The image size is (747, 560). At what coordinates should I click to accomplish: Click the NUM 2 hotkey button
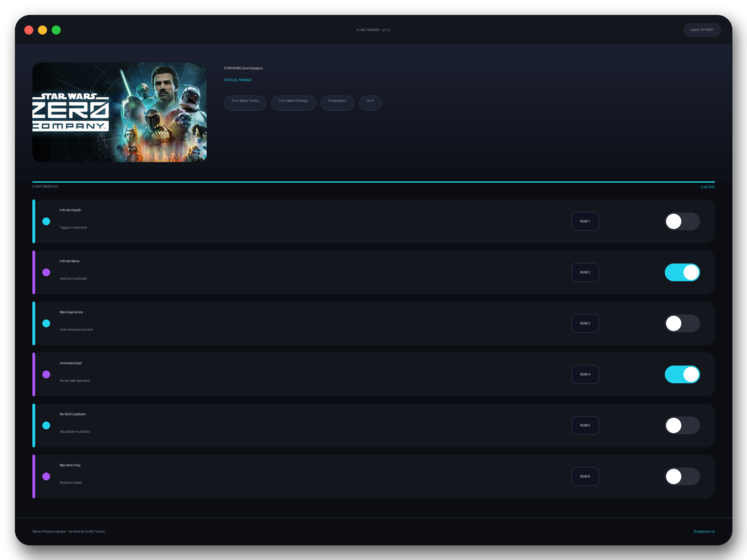coord(585,273)
